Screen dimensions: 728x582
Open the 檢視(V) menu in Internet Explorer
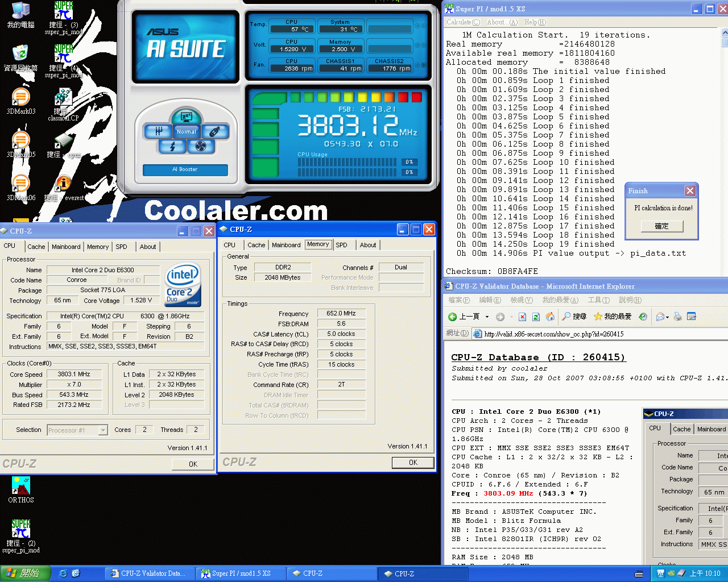522,300
